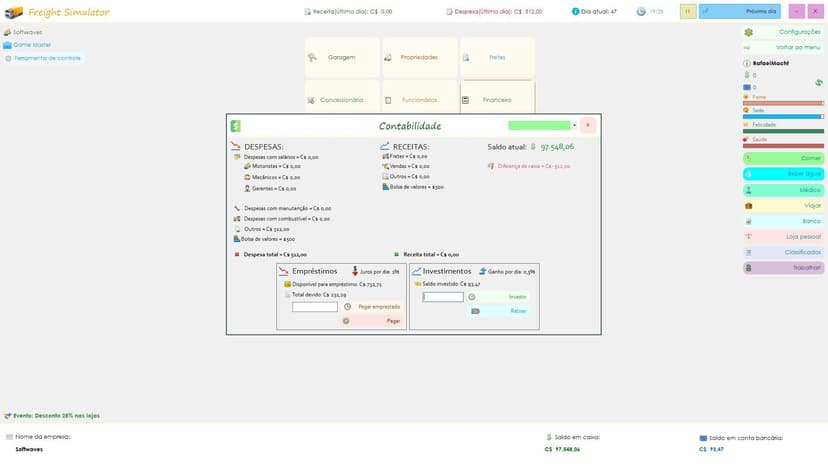Click the Dia atual blue icon
The image size is (828, 466).
pos(575,11)
